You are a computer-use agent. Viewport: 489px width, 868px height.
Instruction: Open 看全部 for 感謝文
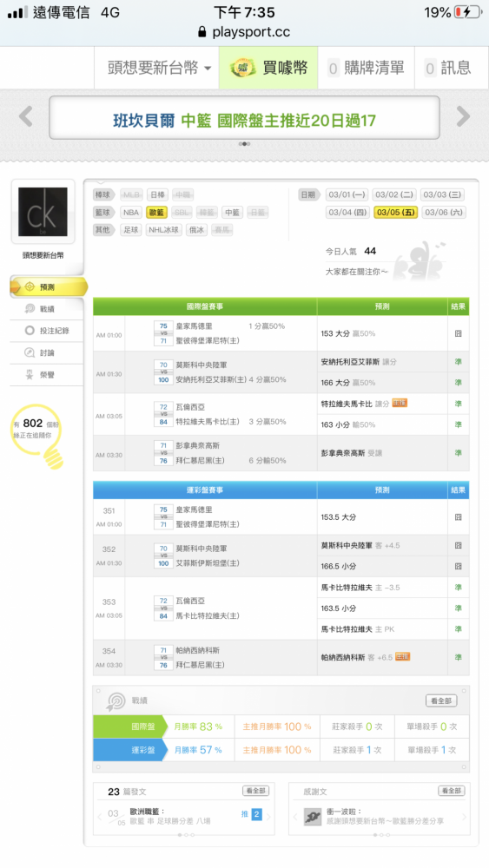(x=451, y=791)
